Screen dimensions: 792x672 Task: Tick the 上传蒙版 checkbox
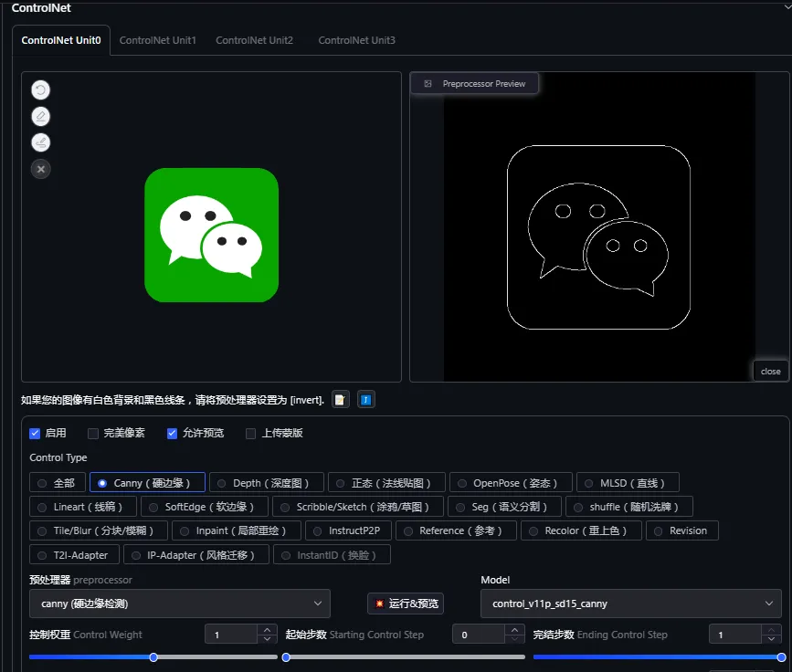[x=251, y=434]
